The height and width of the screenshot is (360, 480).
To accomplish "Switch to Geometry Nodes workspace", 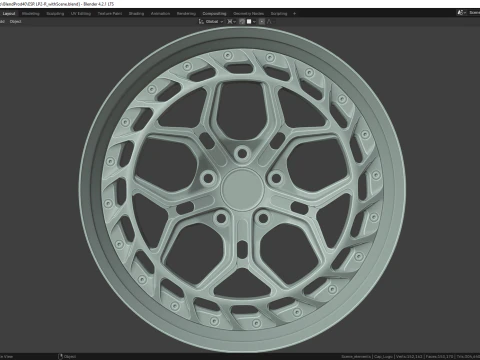I will [248, 14].
